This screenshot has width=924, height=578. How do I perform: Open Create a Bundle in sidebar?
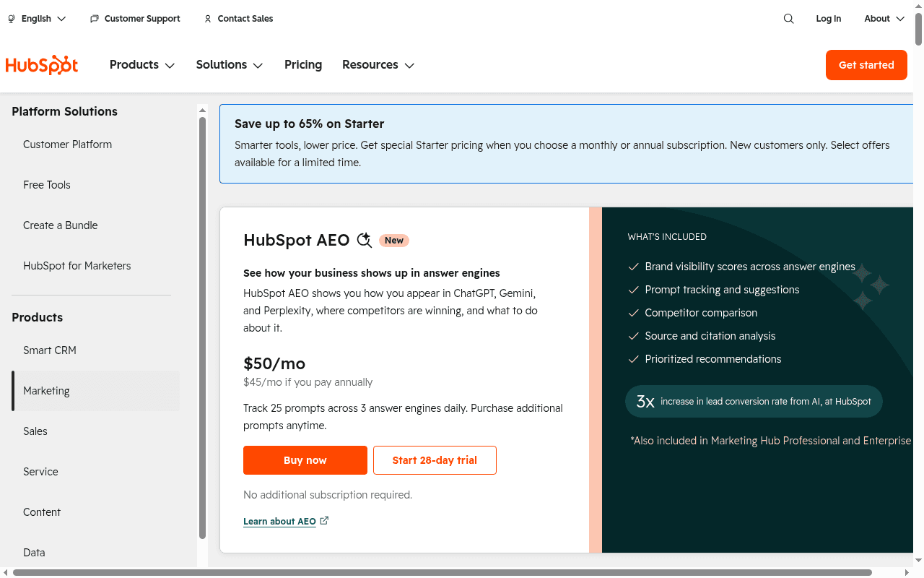[x=95, y=225]
